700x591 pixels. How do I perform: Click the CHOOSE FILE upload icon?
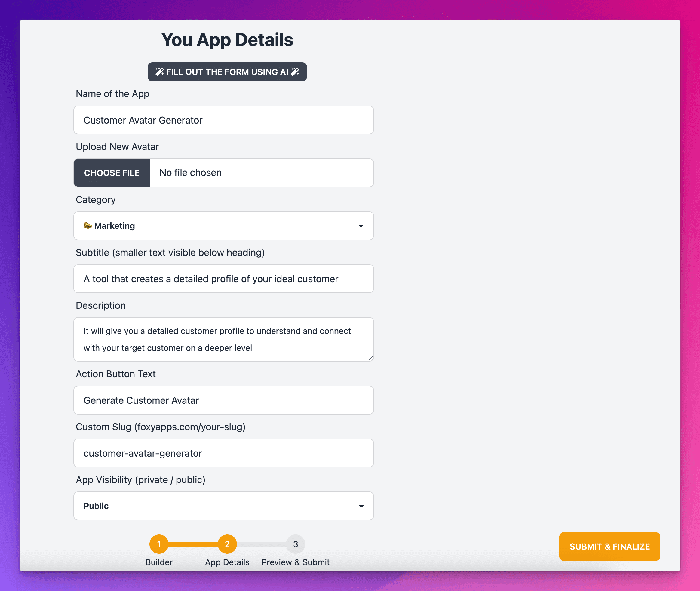tap(111, 172)
